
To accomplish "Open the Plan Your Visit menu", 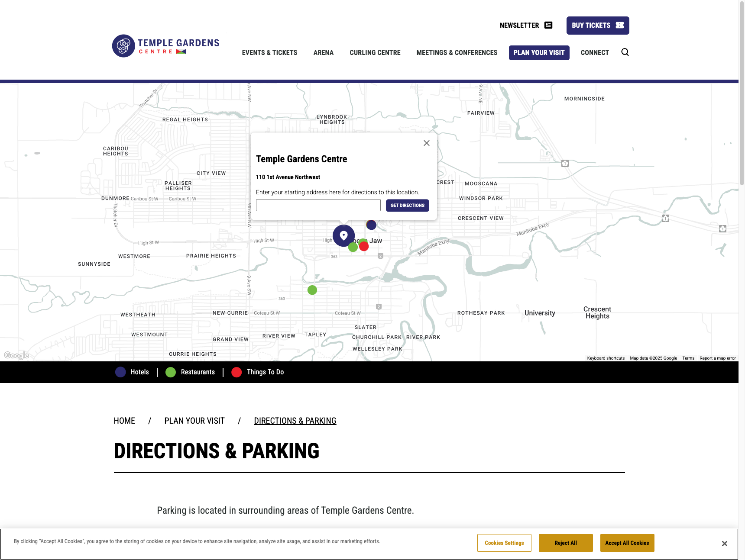I will pos(539,53).
